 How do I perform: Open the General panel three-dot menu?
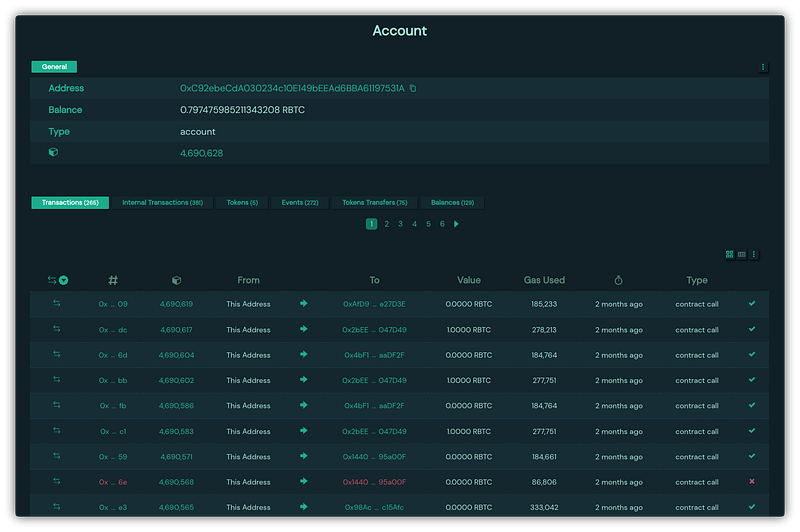[763, 67]
